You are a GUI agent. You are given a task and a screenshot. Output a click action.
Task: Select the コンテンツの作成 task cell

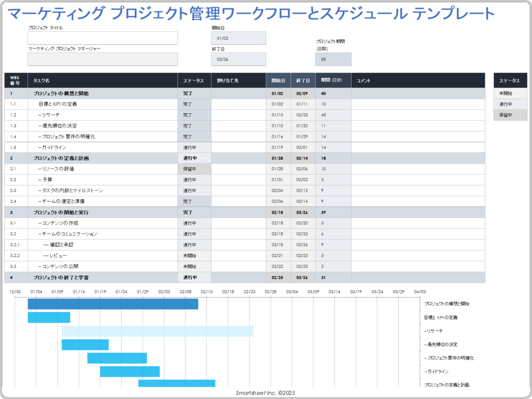(x=103, y=223)
